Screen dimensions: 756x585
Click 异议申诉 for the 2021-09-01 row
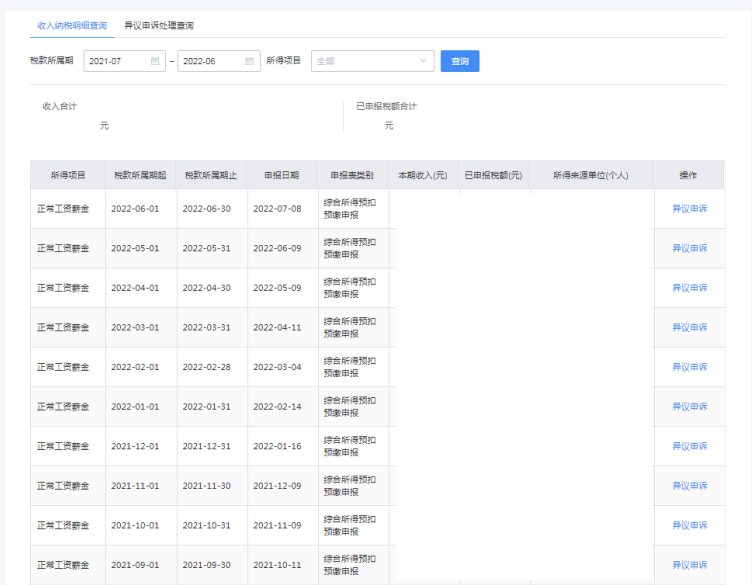click(x=689, y=565)
